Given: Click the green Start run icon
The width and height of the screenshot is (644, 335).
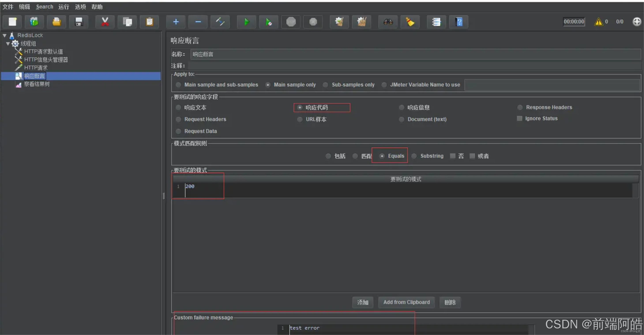Looking at the screenshot, I should point(246,22).
